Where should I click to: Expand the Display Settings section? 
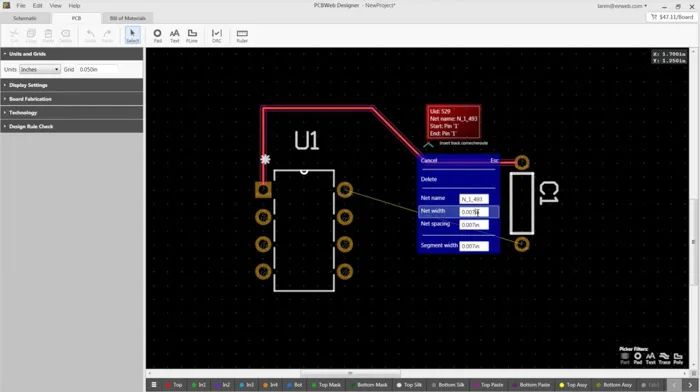click(72, 85)
